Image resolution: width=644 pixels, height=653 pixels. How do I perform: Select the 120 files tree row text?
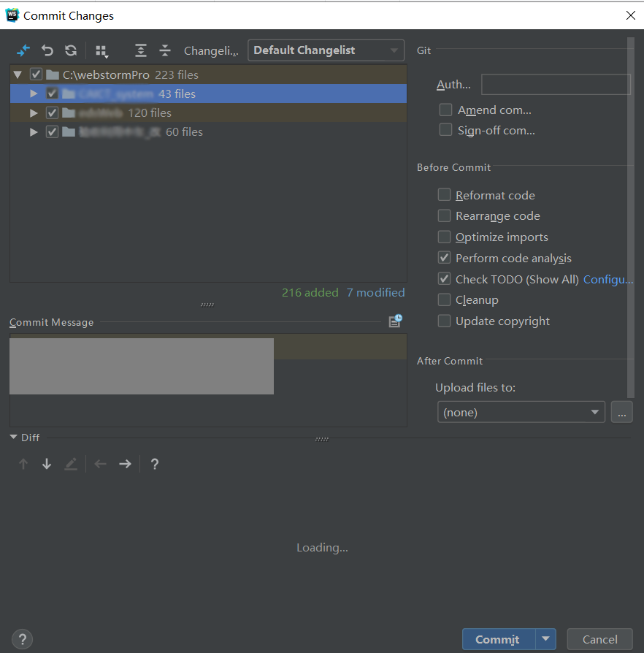tap(150, 112)
